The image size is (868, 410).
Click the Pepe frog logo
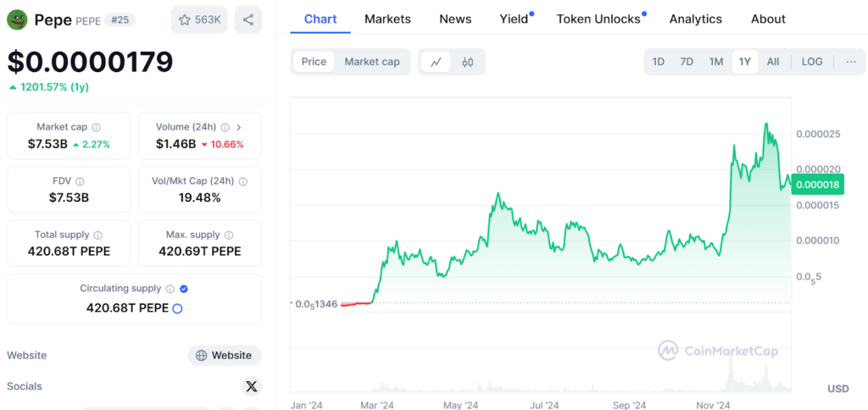pyautogui.click(x=18, y=19)
